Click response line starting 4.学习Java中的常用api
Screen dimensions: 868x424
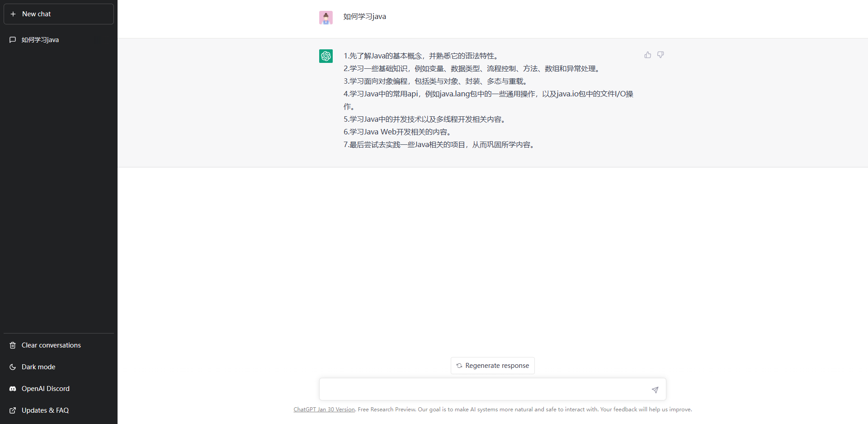point(488,100)
